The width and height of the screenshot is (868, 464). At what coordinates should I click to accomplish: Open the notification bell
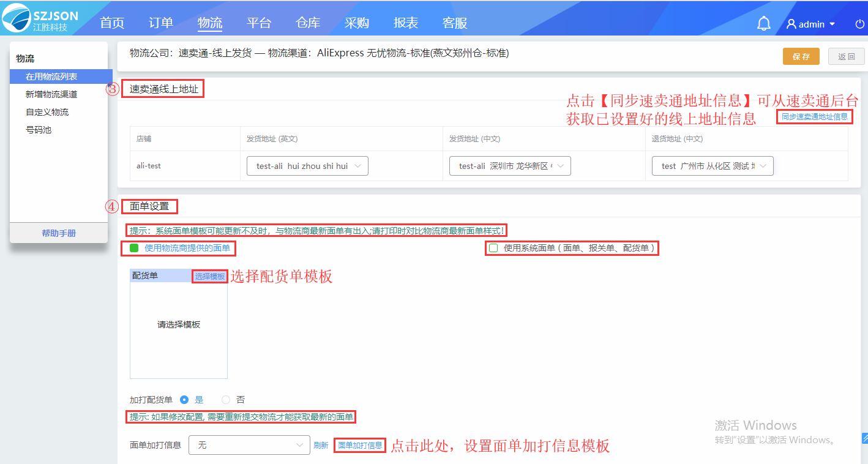pos(763,24)
